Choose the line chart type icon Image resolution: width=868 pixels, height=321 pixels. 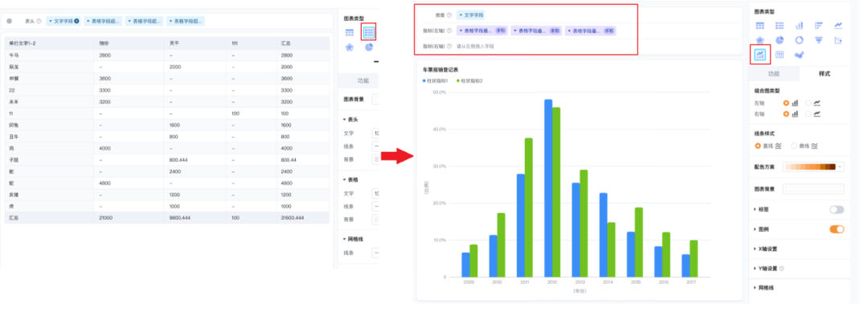click(838, 26)
